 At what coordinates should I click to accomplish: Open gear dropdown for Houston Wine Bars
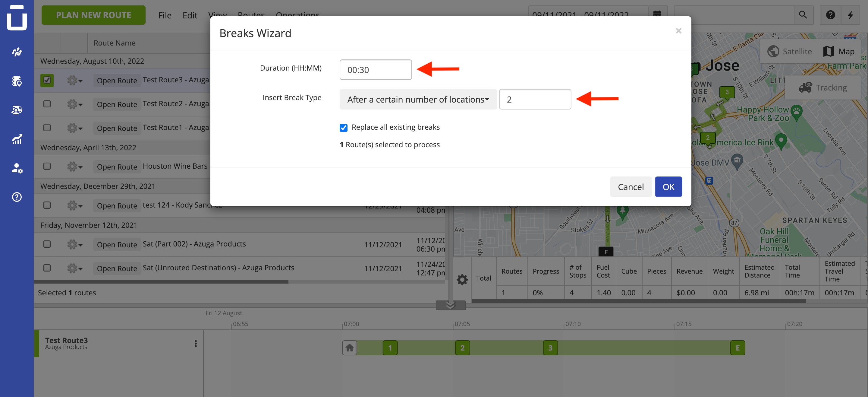click(x=74, y=167)
